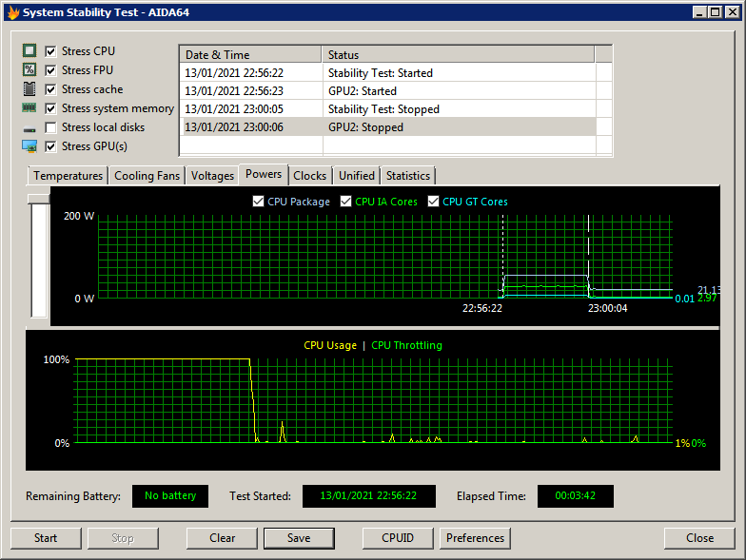
Task: Toggle Stress system memory checkbox
Action: tap(51, 108)
